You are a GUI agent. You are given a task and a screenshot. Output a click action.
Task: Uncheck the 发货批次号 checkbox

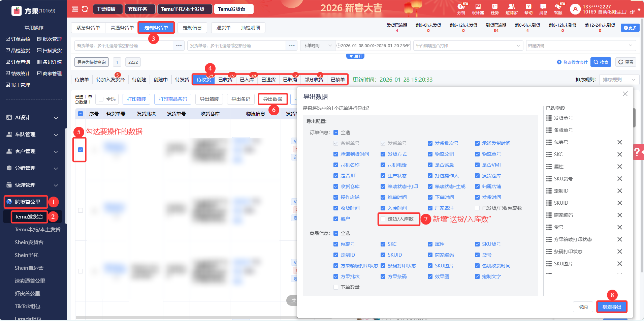pyautogui.click(x=430, y=143)
